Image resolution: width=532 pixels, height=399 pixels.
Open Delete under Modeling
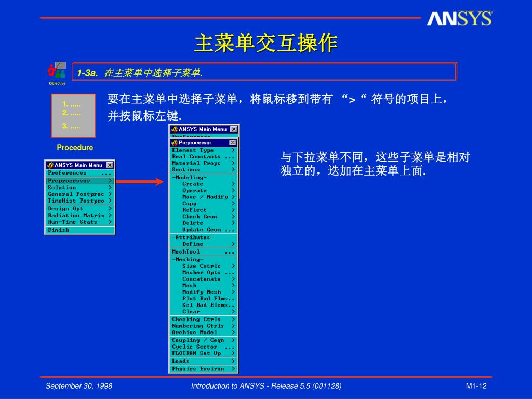click(203, 223)
